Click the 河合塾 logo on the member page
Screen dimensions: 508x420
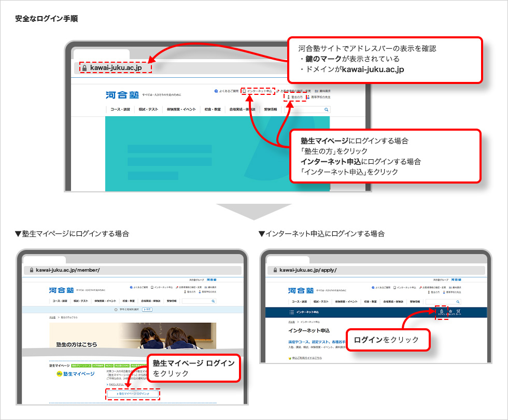(x=62, y=290)
